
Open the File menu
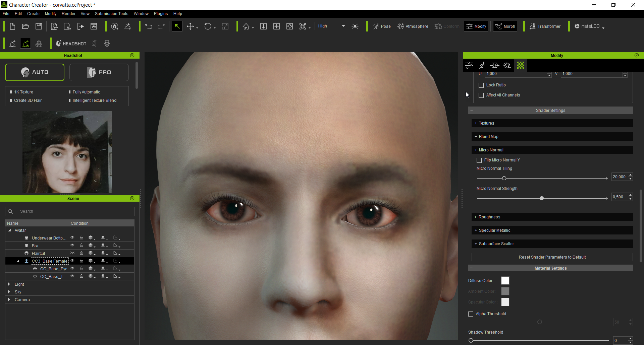coord(6,14)
